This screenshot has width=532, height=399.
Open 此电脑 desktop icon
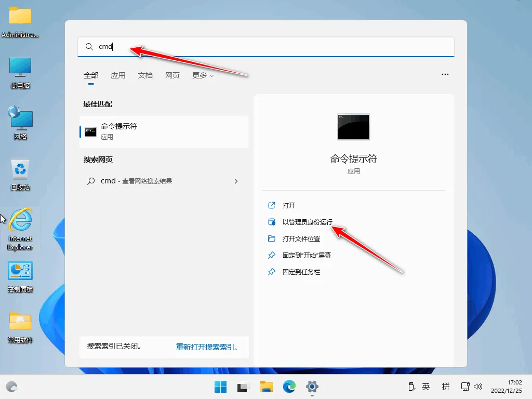click(20, 68)
